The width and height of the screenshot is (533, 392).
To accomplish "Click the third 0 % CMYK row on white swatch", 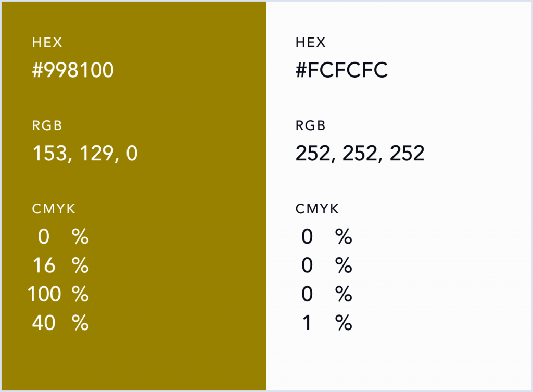I will [326, 295].
